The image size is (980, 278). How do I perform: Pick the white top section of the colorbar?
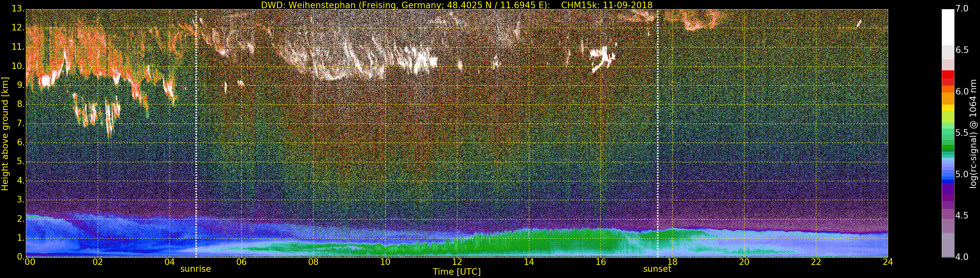click(x=948, y=27)
